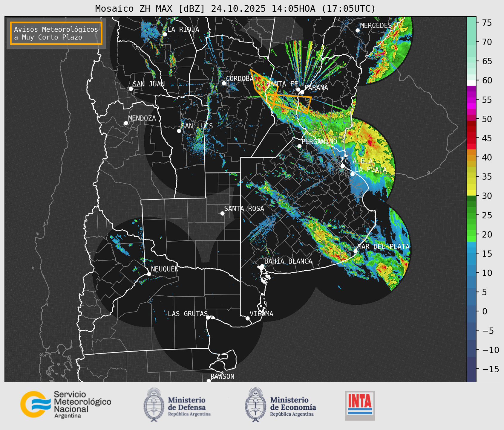Click the SANTA FE city dot
This screenshot has width=504, height=430.
click(x=298, y=89)
